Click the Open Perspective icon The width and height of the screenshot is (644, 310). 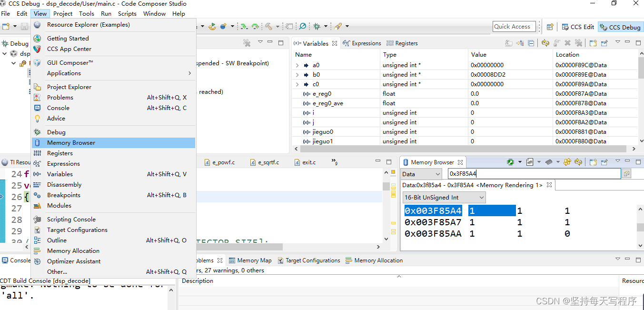[x=550, y=27]
